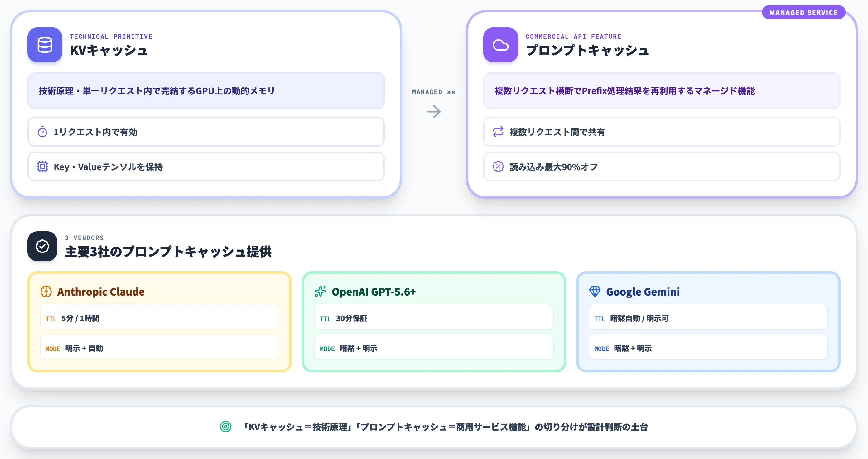The height and width of the screenshot is (459, 868).
Task: Click Gemini's TTL 暗黙自動 / 明示可 row
Action: point(708,317)
